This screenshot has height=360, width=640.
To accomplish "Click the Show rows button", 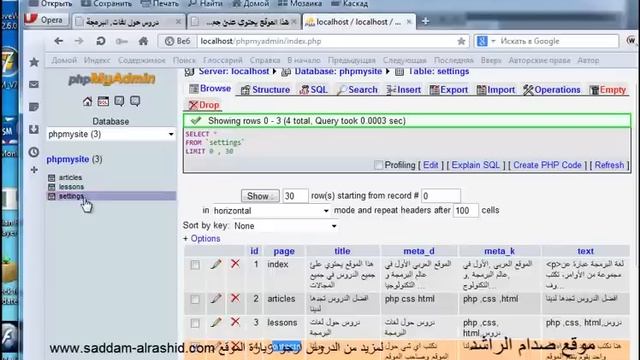I will click(260, 196).
